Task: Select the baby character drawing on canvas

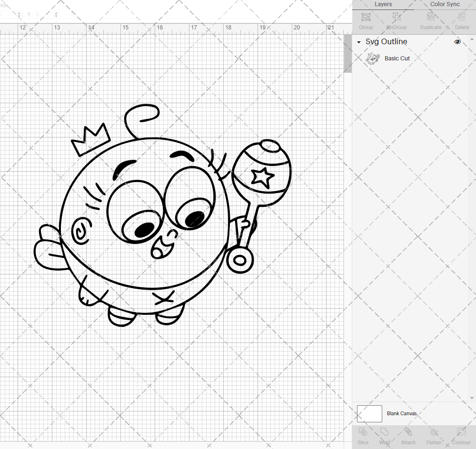Action: (x=162, y=215)
